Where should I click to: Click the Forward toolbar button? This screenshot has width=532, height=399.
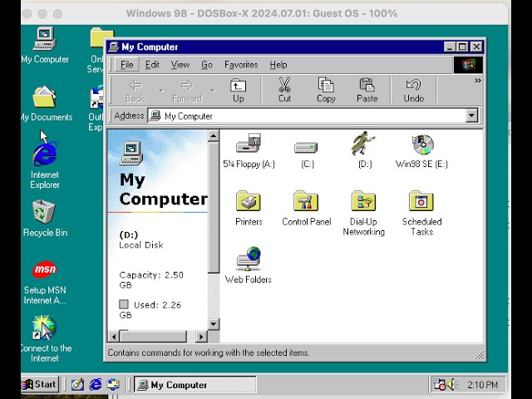(x=187, y=91)
